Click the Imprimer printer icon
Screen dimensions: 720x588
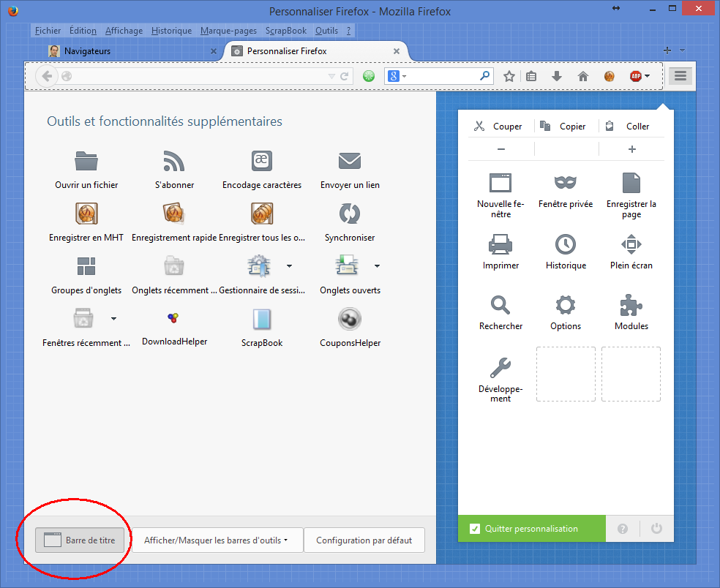pos(500,244)
